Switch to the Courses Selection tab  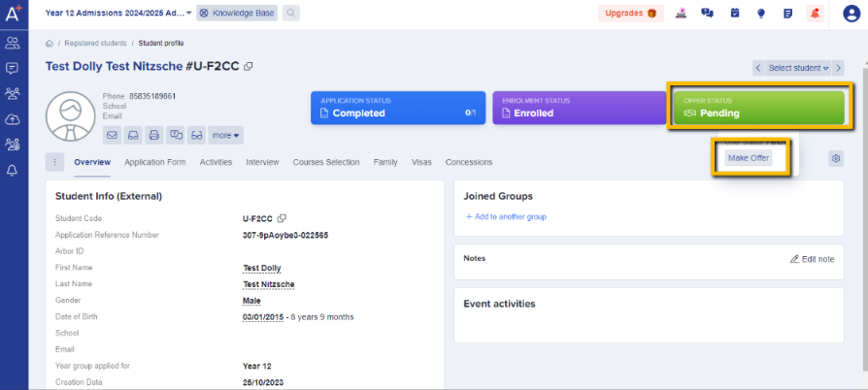[326, 162]
